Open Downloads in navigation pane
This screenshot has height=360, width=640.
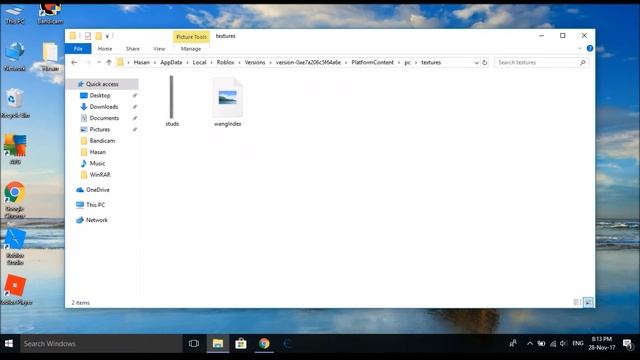pyautogui.click(x=104, y=107)
